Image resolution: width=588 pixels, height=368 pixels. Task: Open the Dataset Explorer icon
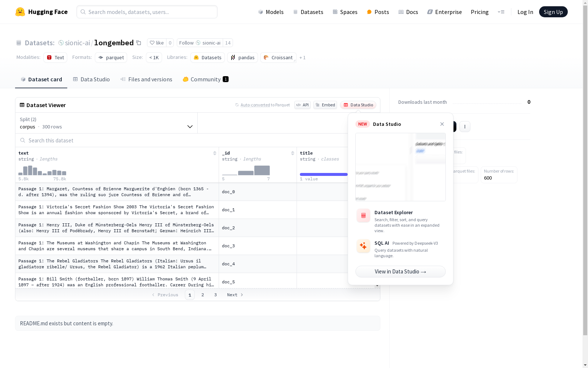[x=363, y=216]
